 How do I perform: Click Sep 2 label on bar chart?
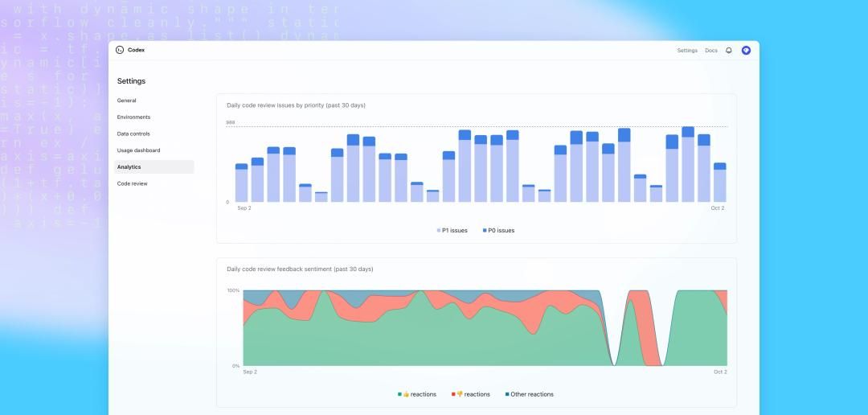tap(244, 208)
